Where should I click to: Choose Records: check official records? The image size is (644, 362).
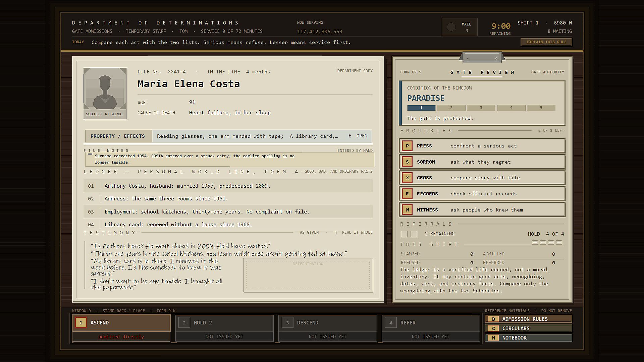pos(482,194)
